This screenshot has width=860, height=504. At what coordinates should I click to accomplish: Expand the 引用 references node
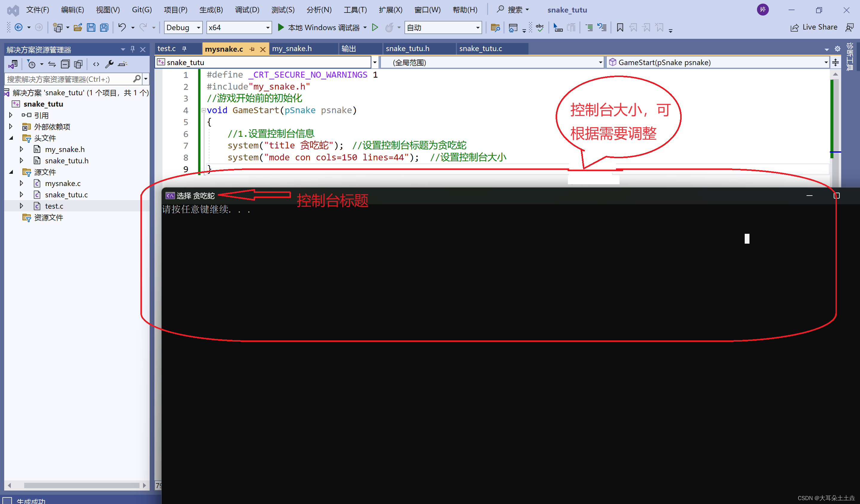coord(10,115)
